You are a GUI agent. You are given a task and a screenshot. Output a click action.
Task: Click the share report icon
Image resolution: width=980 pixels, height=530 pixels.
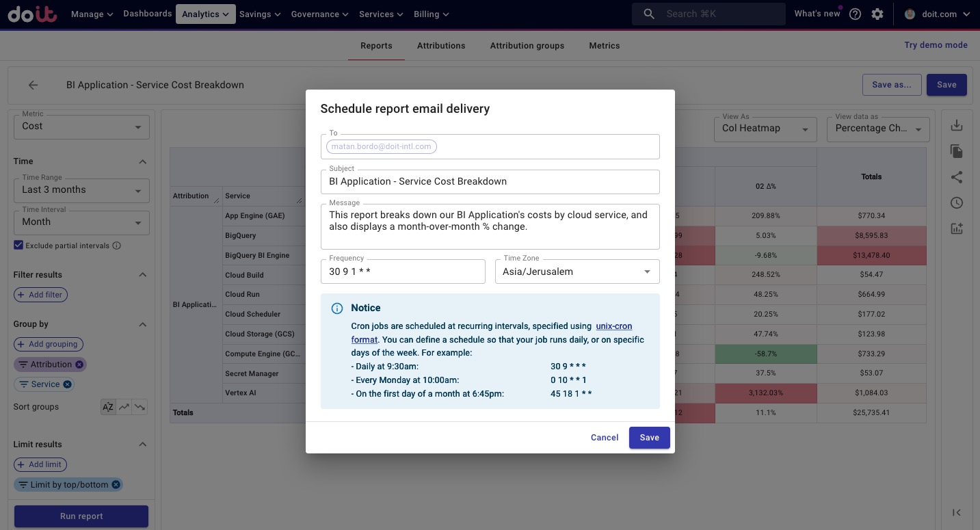(957, 177)
